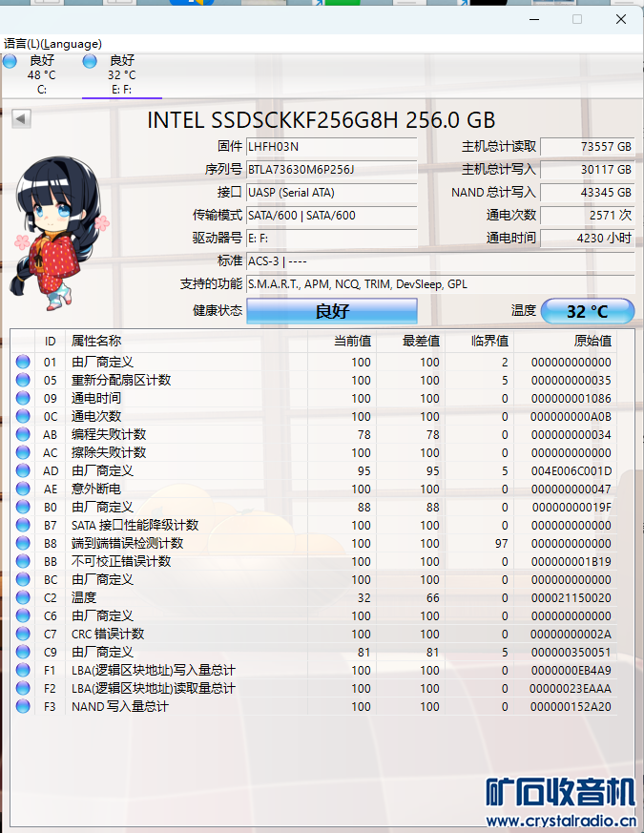The width and height of the screenshot is (644, 833).
Task: Click the previous-disk left arrow button
Action: click(21, 118)
